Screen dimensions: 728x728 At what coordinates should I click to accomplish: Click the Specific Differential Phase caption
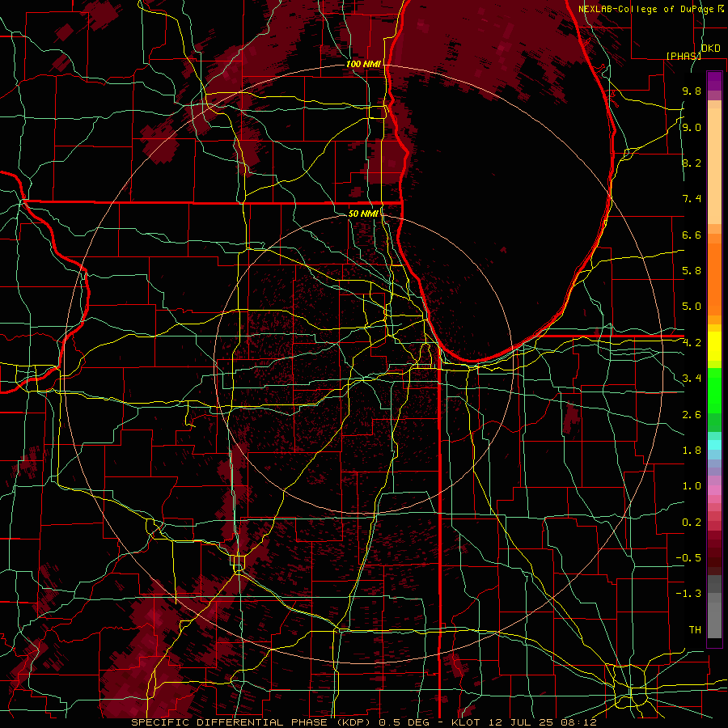click(363, 722)
